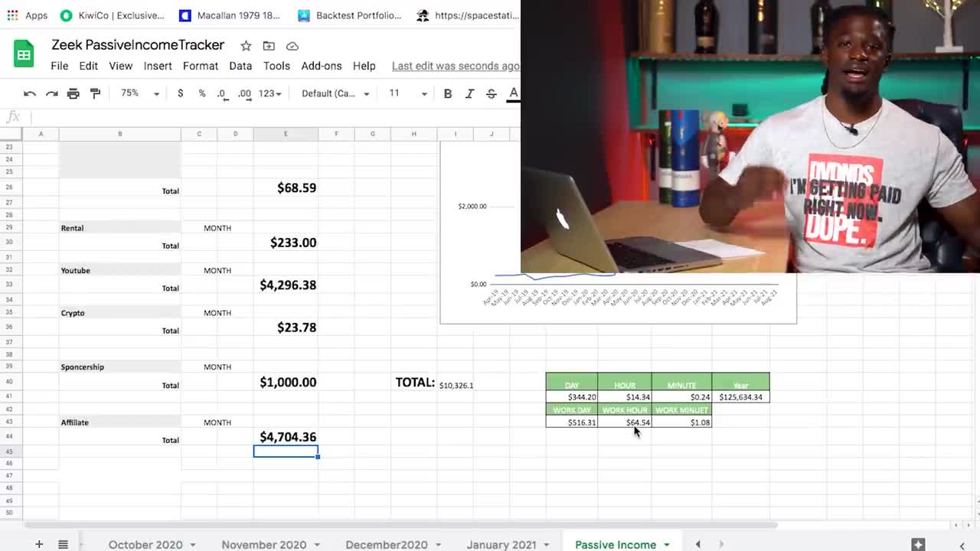Toggle italic formatting

(x=469, y=93)
